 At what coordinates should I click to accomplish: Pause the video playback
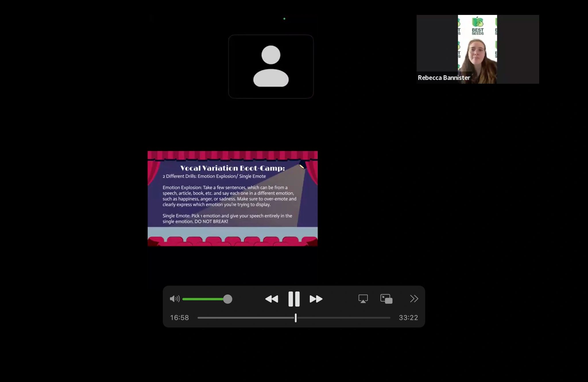pos(294,299)
